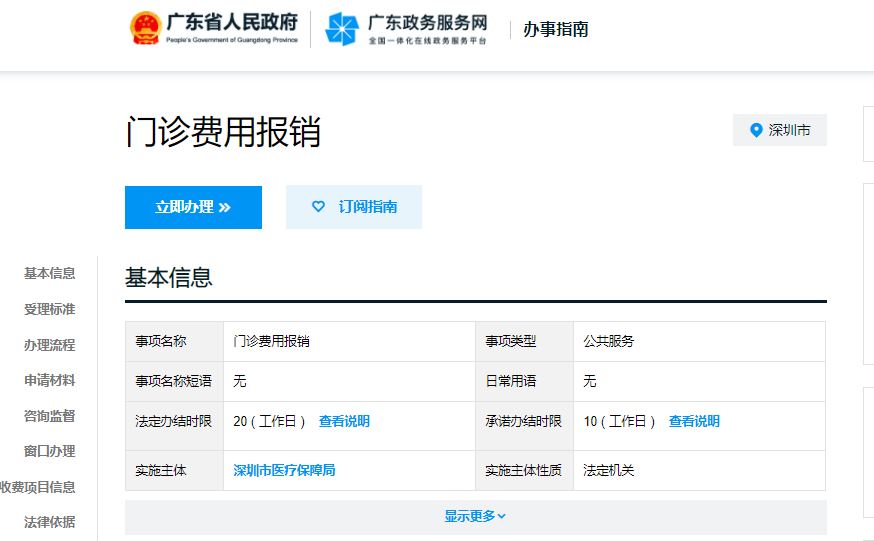Open 查看说明 next to 10(工作日)

coord(694,421)
